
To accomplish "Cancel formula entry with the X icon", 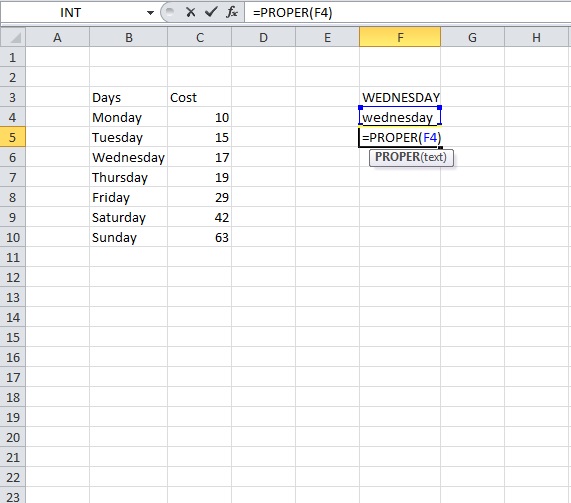I will point(190,12).
